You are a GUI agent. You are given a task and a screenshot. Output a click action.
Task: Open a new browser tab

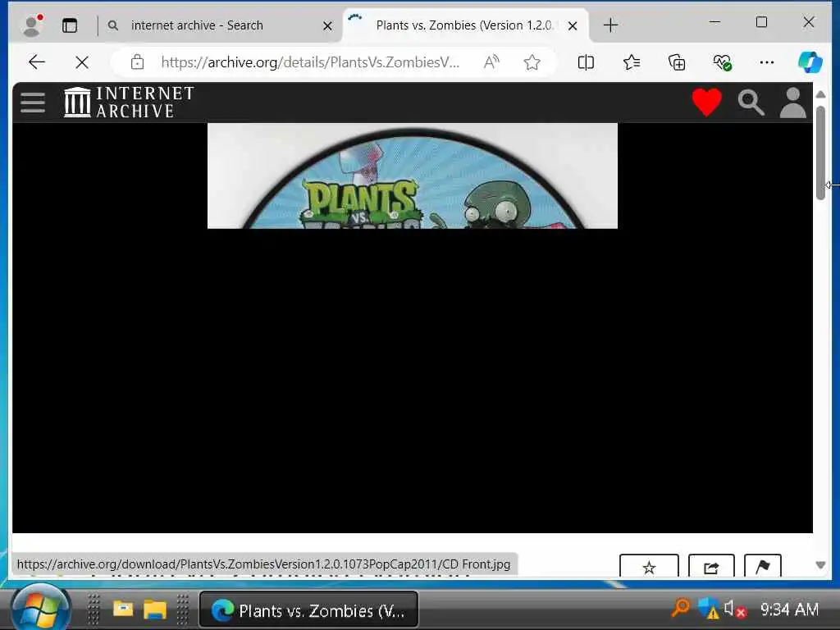[610, 25]
